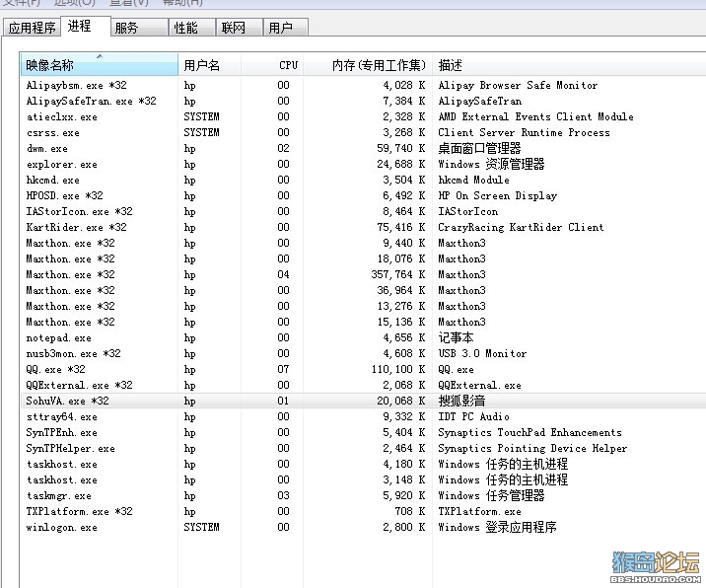The image size is (706, 588).
Task: Select Maxthon.exe row using 9,440 K
Action: click(363, 243)
